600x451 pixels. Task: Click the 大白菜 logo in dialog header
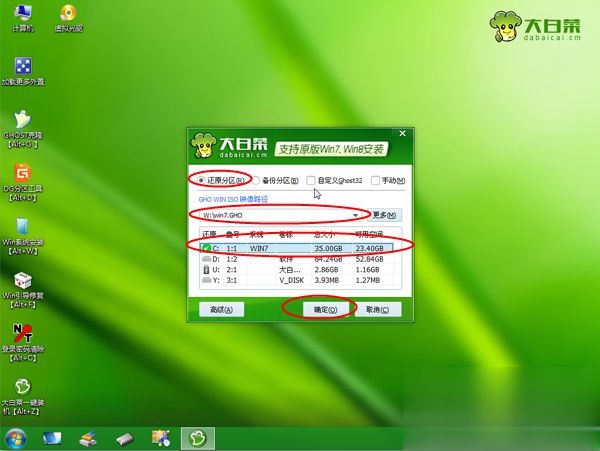pos(229,145)
